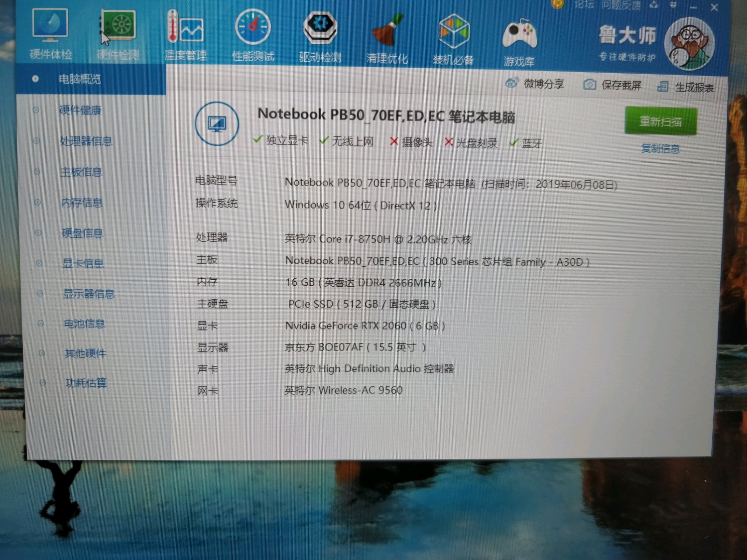Viewport: 747px width, 560px height.
Task: Click the Wireless-AC 9560 network card value
Action: coord(344,390)
